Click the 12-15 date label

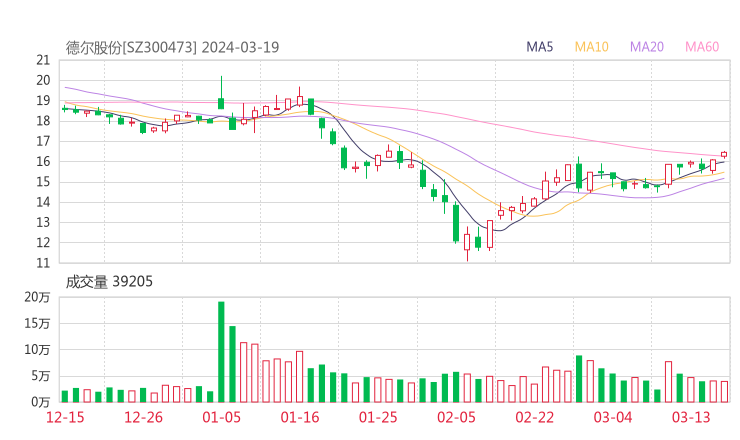pos(65,417)
